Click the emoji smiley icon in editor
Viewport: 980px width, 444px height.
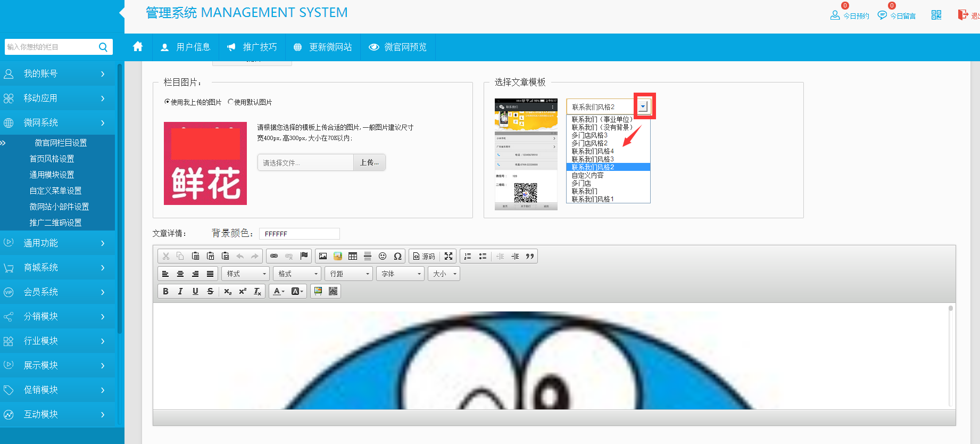click(x=383, y=256)
